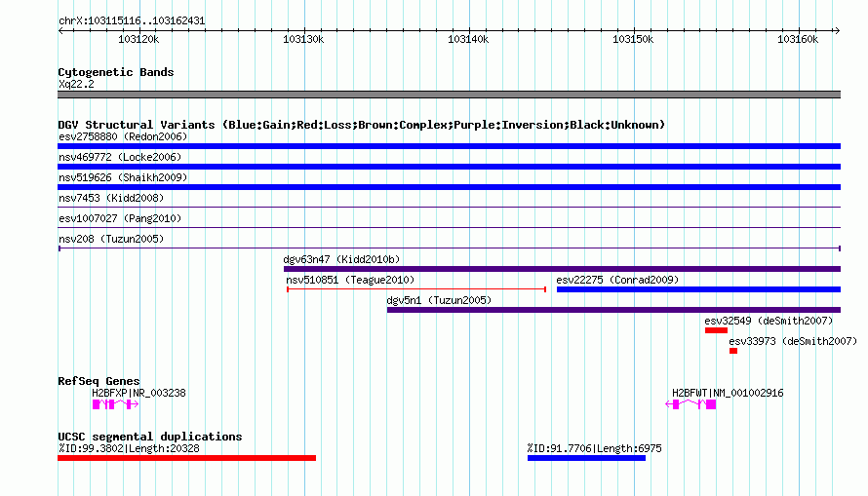Click the esv33973 (deSmith2007) small red block
Image resolution: width=868 pixels, height=496 pixels.
(733, 351)
